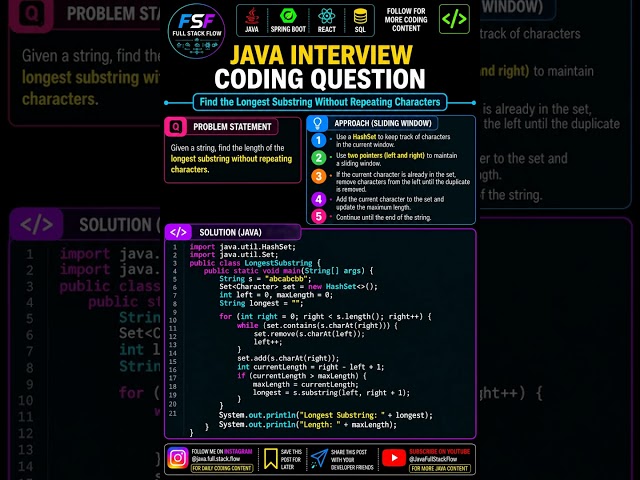Click line number 10 in the code gutter

pyautogui.click(x=173, y=320)
